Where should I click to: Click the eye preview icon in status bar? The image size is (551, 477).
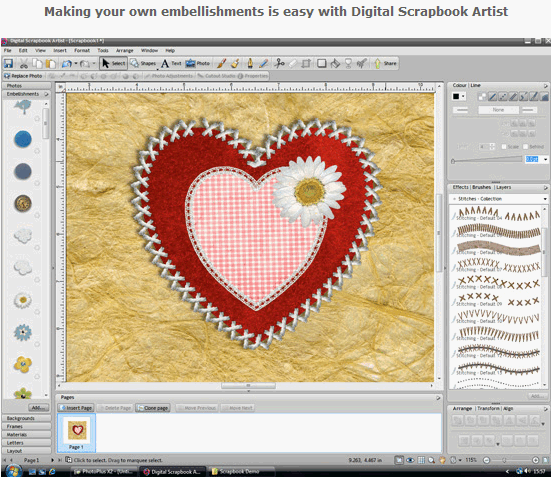pos(410,460)
